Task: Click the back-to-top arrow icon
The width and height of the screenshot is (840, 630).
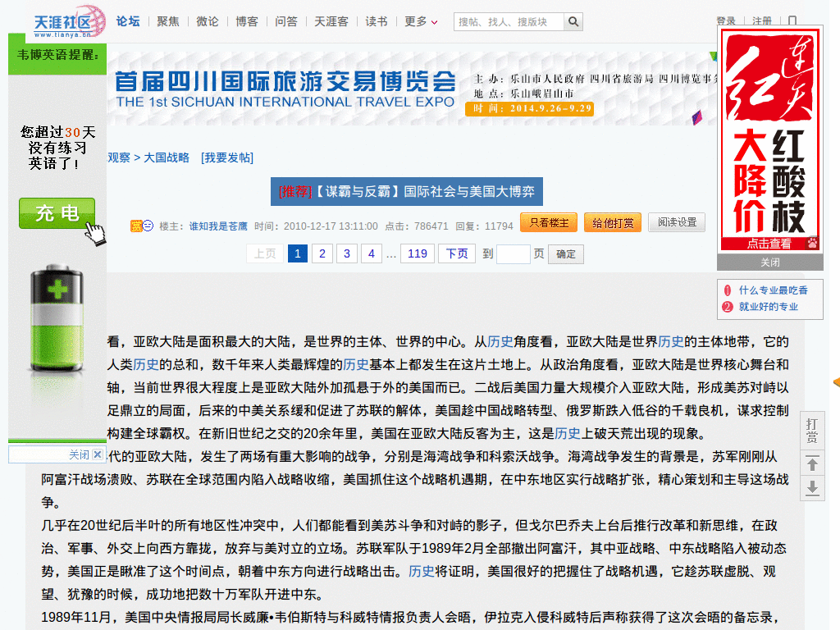Action: click(x=811, y=463)
